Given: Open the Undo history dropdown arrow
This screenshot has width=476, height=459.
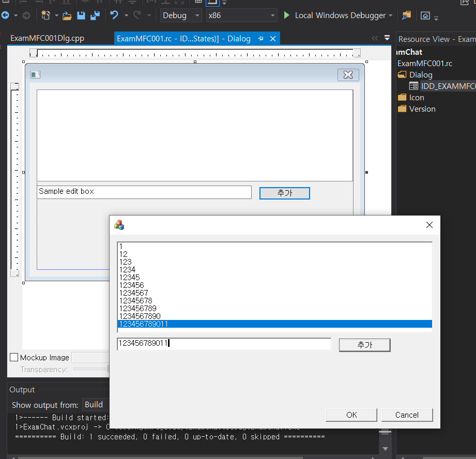Looking at the screenshot, I should tap(126, 15).
